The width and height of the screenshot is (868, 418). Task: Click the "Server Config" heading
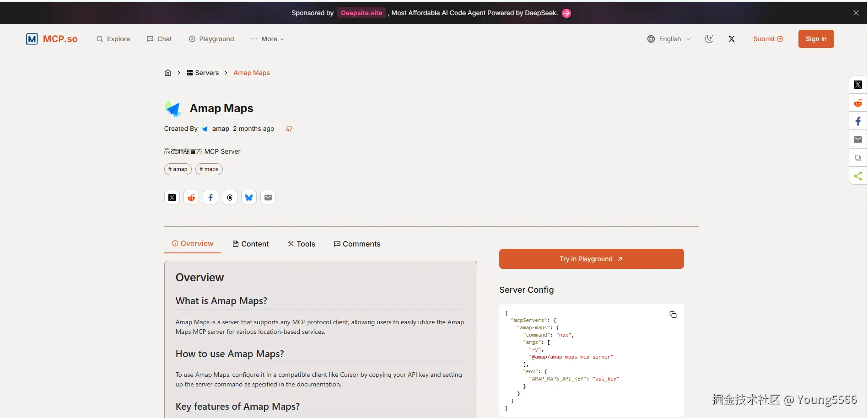click(527, 290)
